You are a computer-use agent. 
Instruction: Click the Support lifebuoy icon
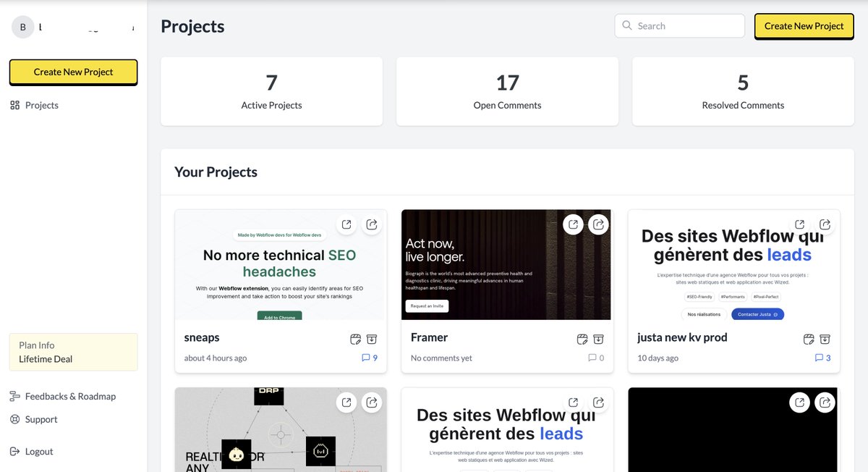(14, 419)
